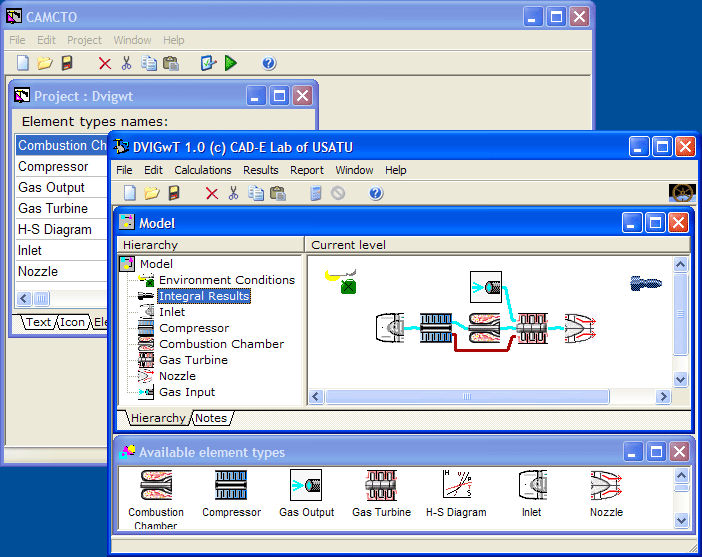Select Compressor element on model canvas
702x557 pixels.
(x=436, y=328)
